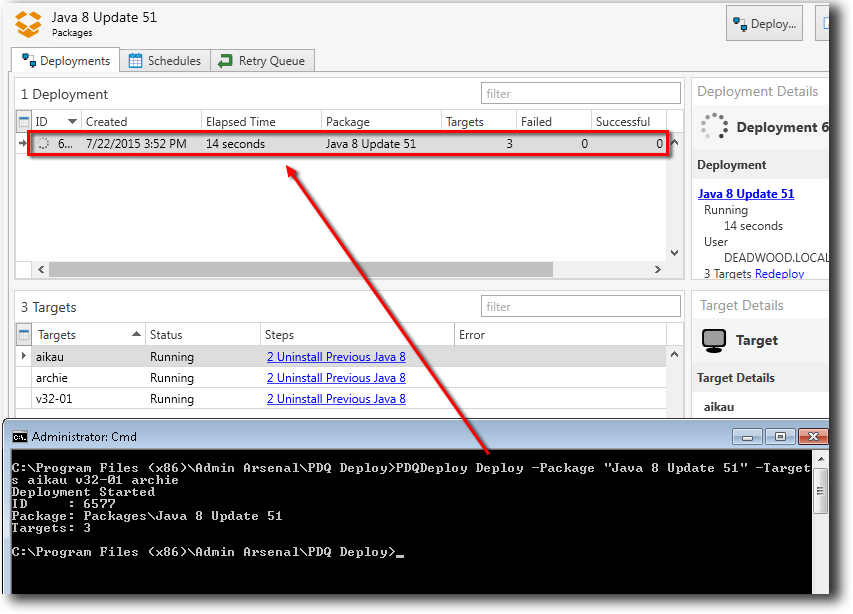The height and width of the screenshot is (614, 853).
Task: Click the Java 8 Update 51 package icon
Action: click(30, 24)
